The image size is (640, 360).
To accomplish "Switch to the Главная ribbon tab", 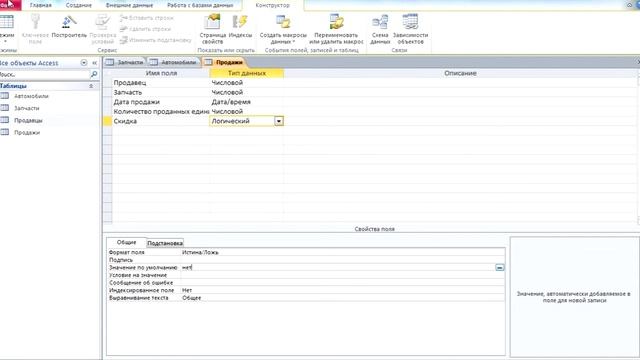I will coord(40,5).
